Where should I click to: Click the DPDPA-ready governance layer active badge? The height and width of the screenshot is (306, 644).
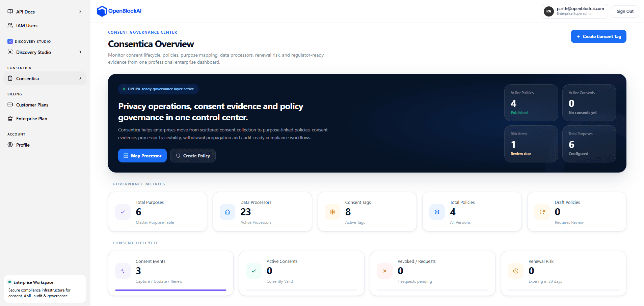coord(158,89)
